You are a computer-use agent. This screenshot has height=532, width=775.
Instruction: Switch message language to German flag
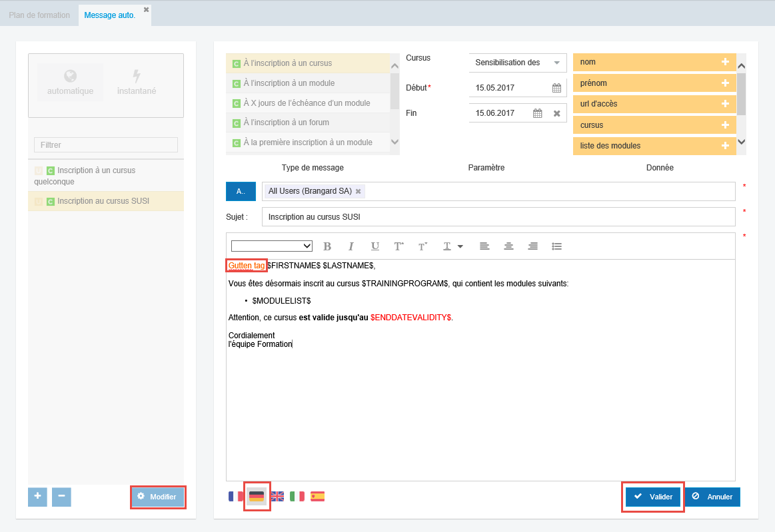257,496
